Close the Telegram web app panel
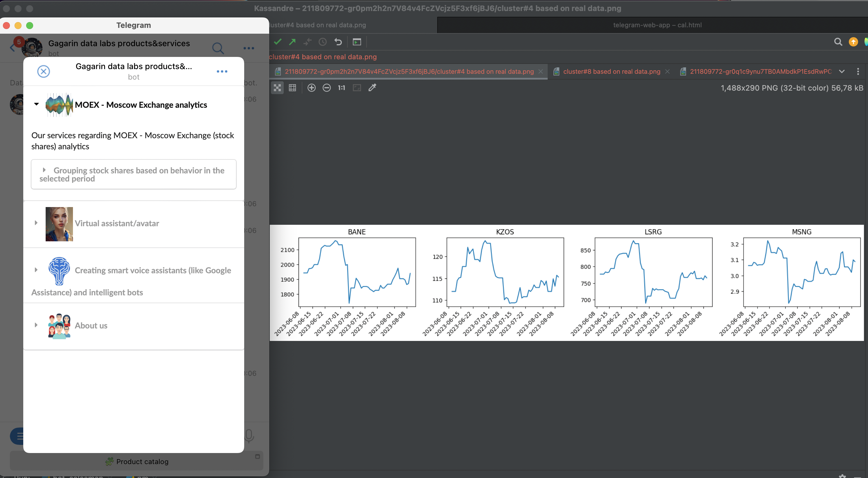The image size is (868, 478). click(x=44, y=71)
